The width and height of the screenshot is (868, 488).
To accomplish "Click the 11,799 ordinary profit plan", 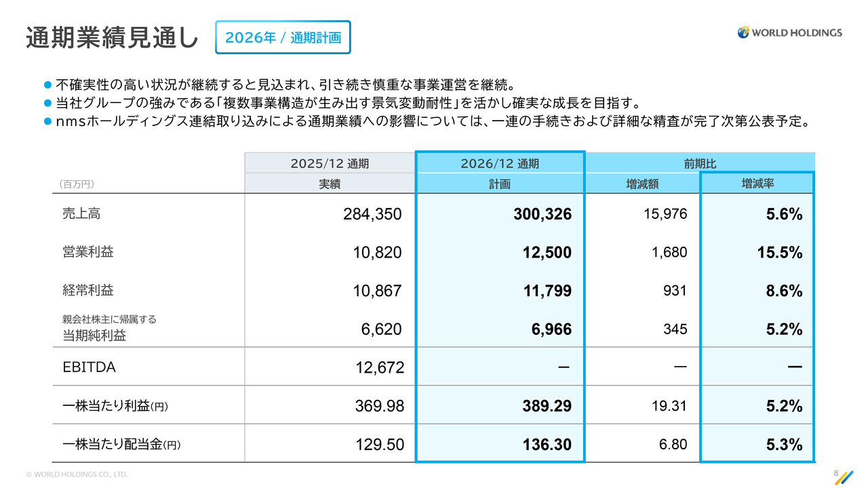I will tap(547, 291).
